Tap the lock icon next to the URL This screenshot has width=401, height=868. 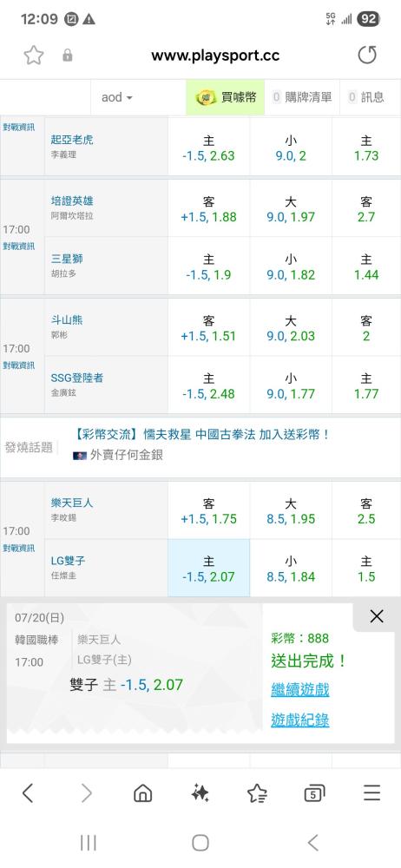point(68,55)
